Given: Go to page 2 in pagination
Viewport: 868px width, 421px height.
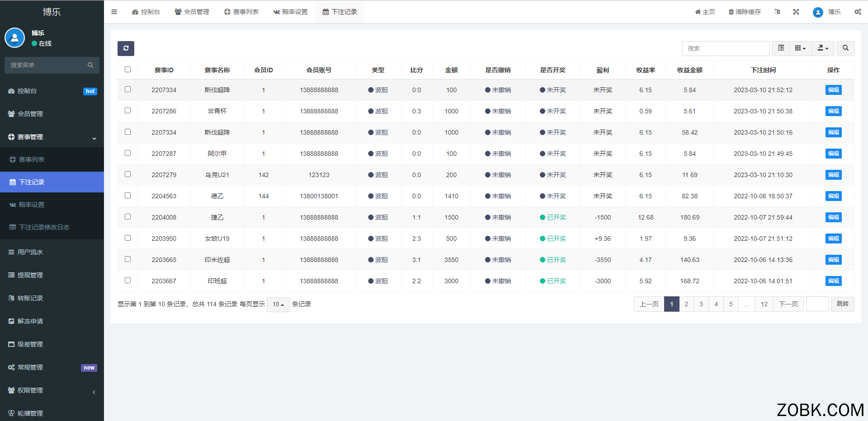Looking at the screenshot, I should [x=686, y=304].
